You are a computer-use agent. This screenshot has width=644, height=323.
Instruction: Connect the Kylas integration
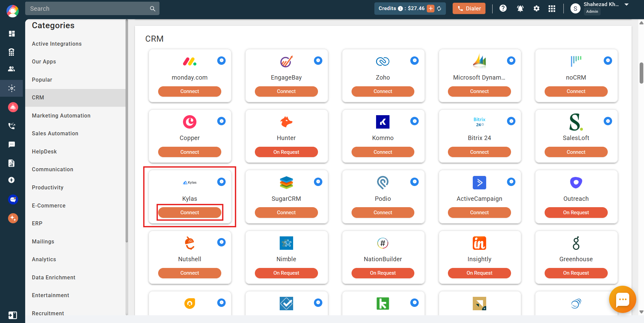click(190, 213)
